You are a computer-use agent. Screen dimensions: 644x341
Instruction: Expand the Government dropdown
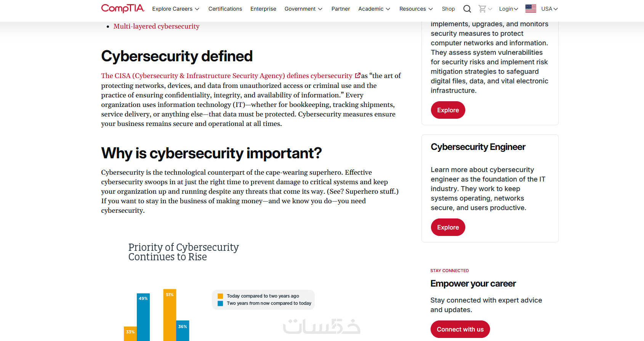click(303, 9)
